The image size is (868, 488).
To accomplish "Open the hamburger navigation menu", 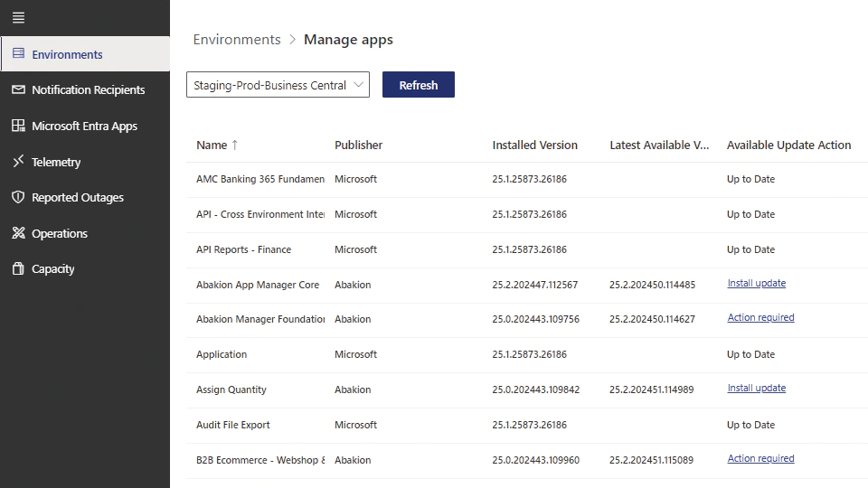I will point(18,18).
